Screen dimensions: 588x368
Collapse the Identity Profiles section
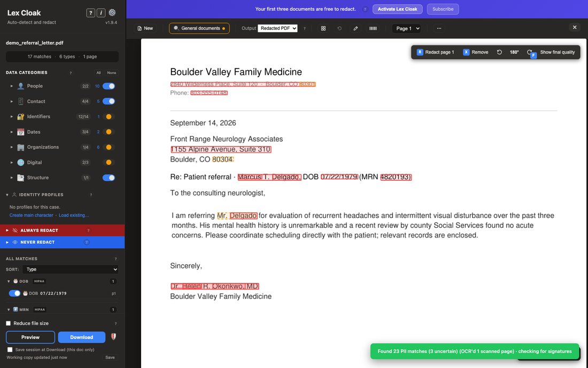coord(7,195)
